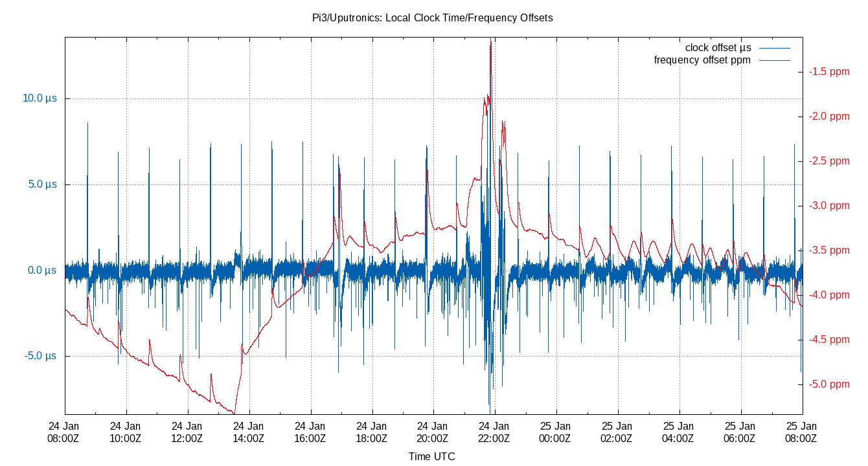This screenshot has width=868, height=466.
Task: Select the 'clock offset µs' legend label
Action: [x=718, y=48]
